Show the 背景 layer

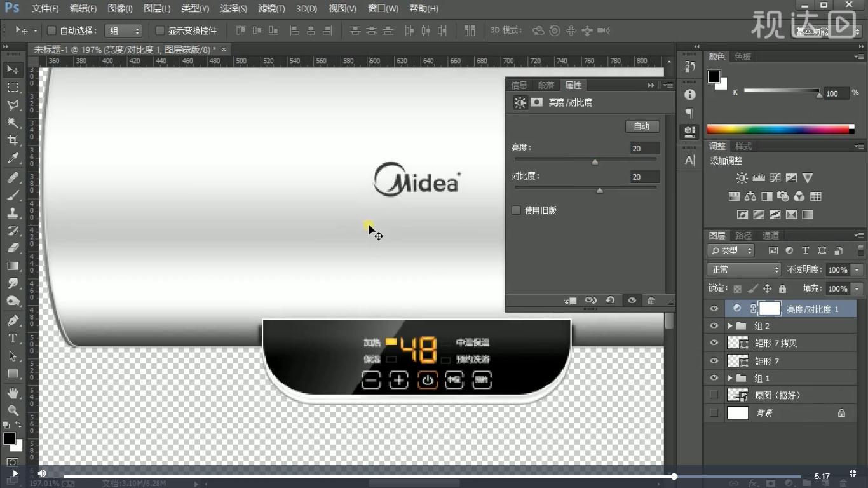pyautogui.click(x=714, y=413)
